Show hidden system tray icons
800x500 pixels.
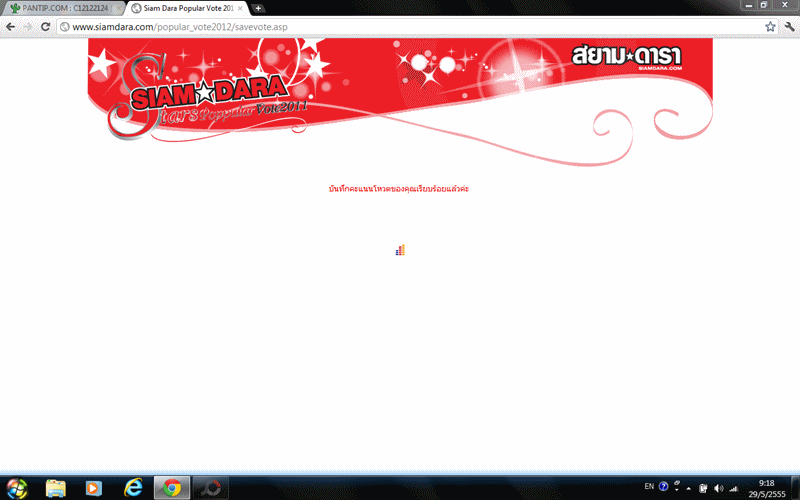coord(689,488)
